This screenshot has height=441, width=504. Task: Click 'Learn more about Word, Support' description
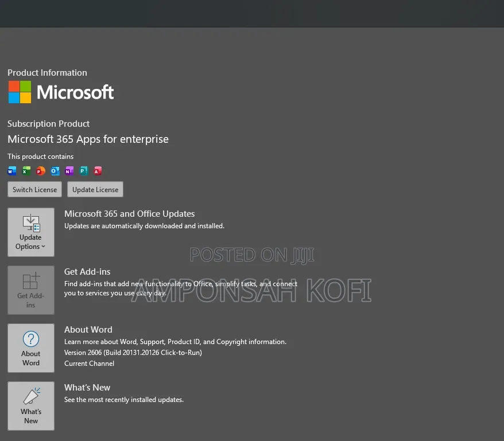175,342
